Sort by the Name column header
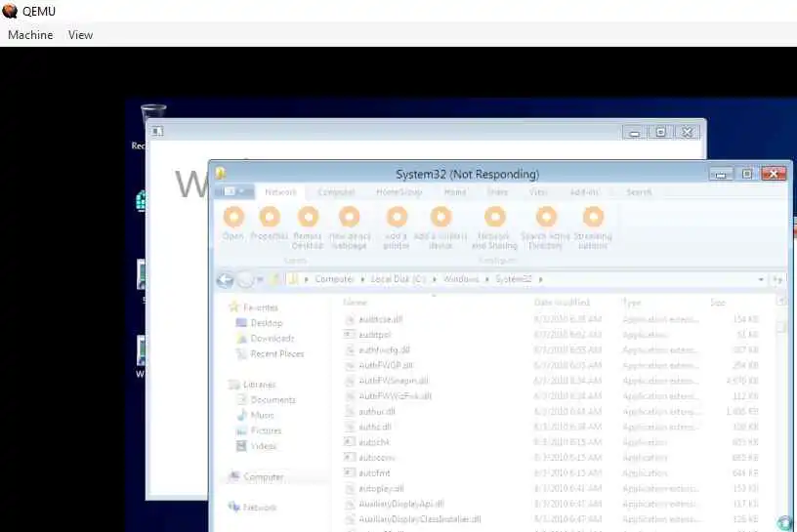 pyautogui.click(x=355, y=303)
